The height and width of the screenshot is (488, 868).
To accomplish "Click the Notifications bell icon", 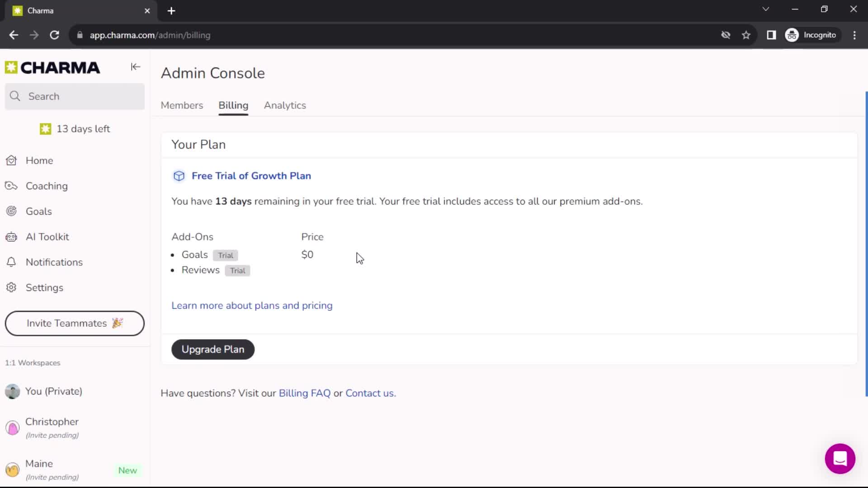I will (x=11, y=262).
